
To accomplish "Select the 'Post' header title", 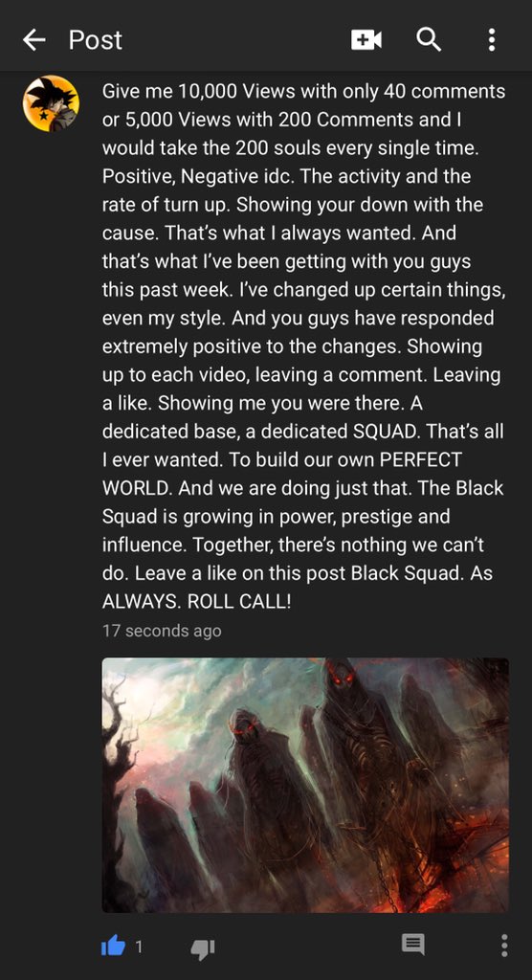I will click(x=95, y=40).
